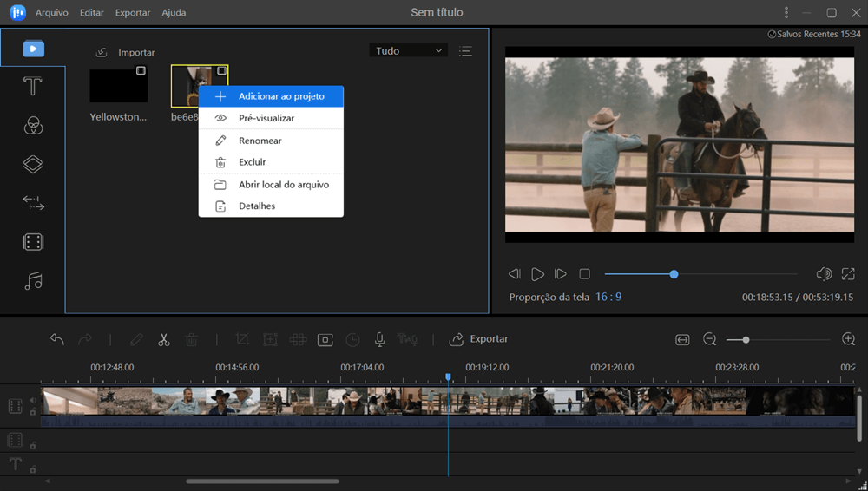This screenshot has width=868, height=491.
Task: Open the vertical three-dot menu in title bar
Action: [786, 12]
